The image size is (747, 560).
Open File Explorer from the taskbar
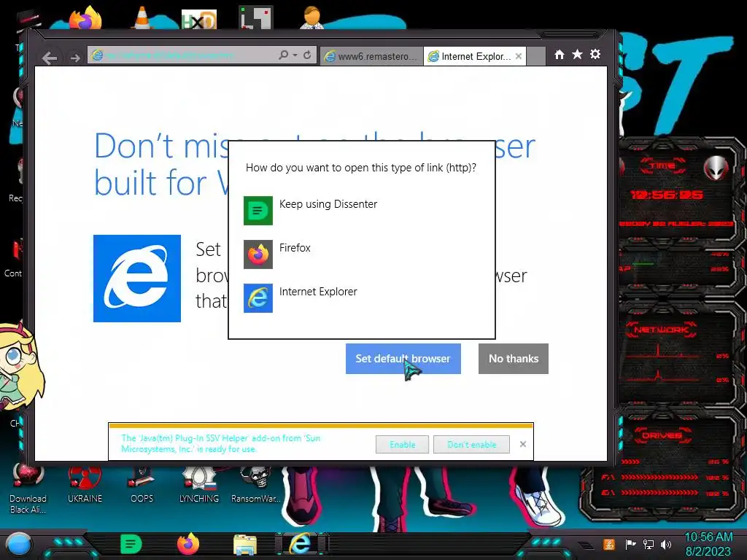click(245, 545)
